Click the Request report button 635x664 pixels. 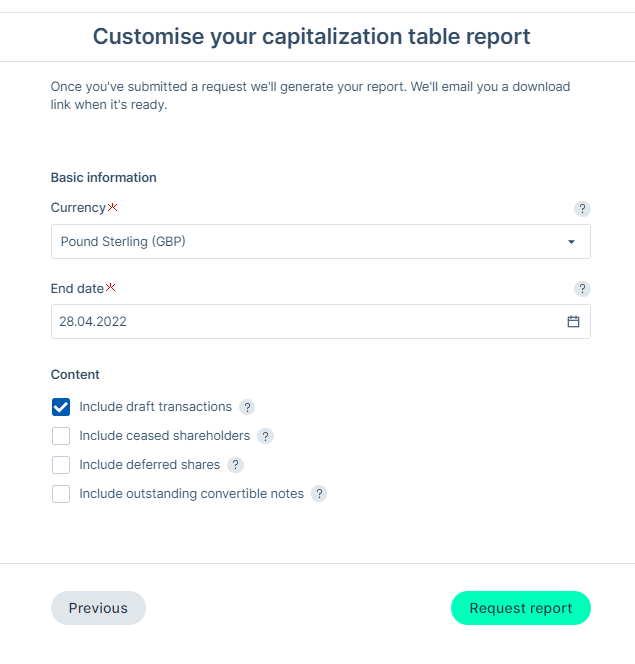521,608
